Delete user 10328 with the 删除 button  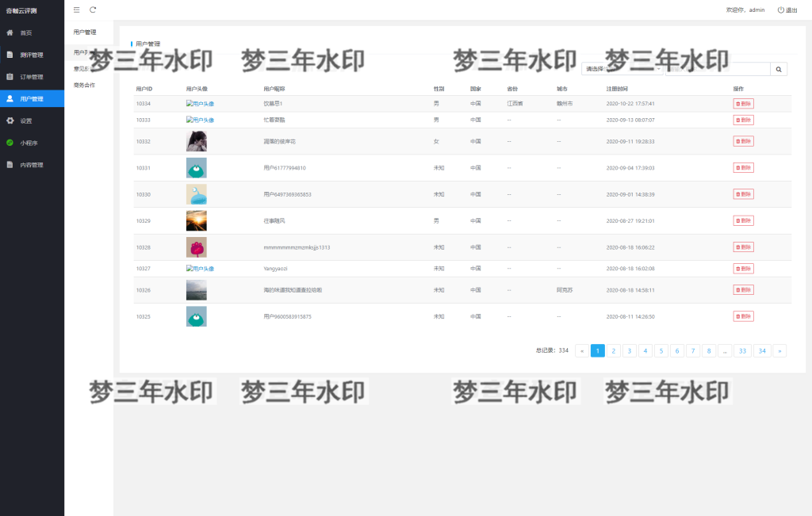pyautogui.click(x=743, y=247)
